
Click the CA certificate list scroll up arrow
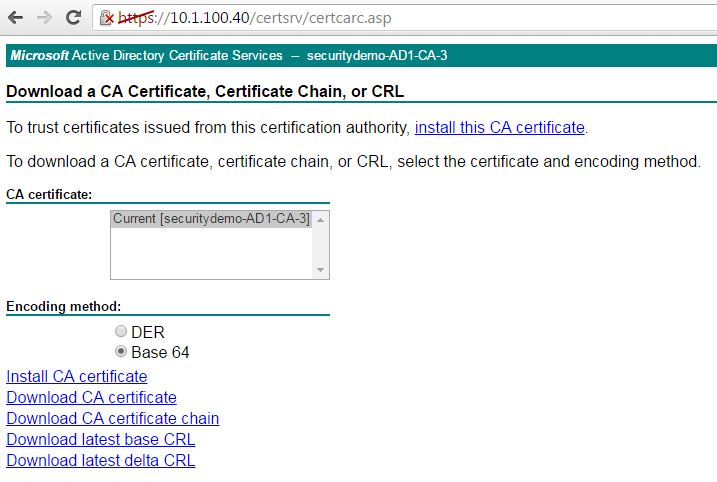pos(321,220)
